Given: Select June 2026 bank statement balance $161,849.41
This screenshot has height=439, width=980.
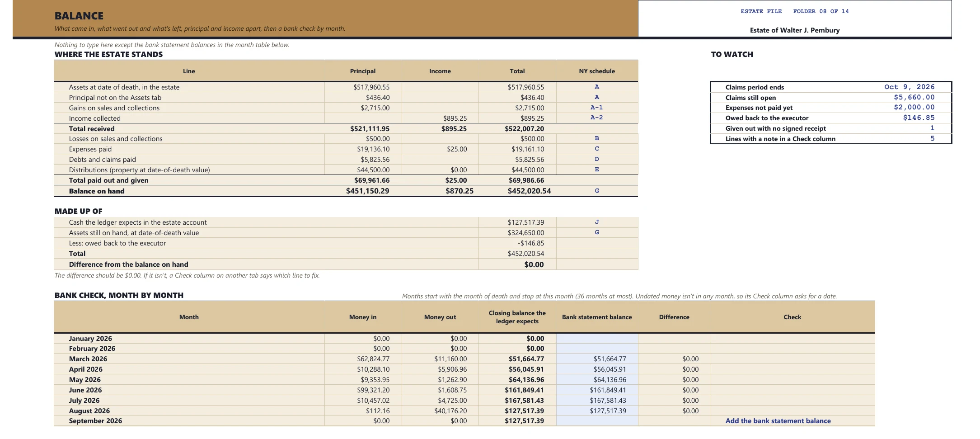Looking at the screenshot, I should (x=597, y=390).
